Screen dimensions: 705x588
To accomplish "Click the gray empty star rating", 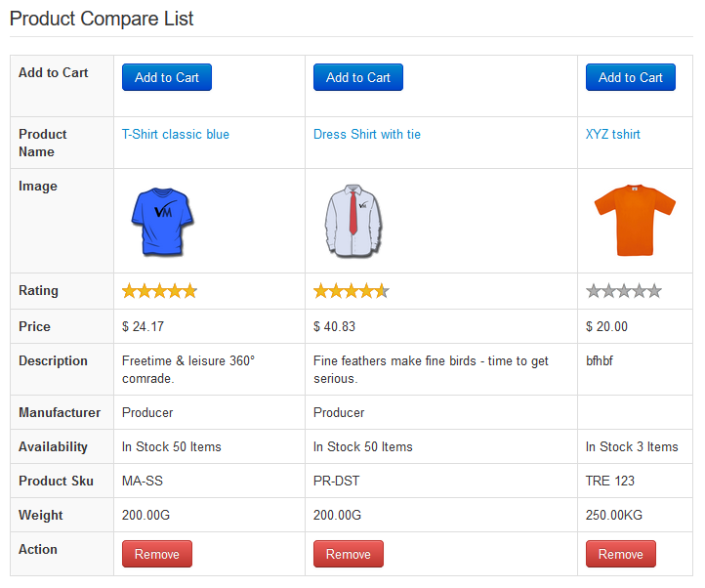I will 623,291.
